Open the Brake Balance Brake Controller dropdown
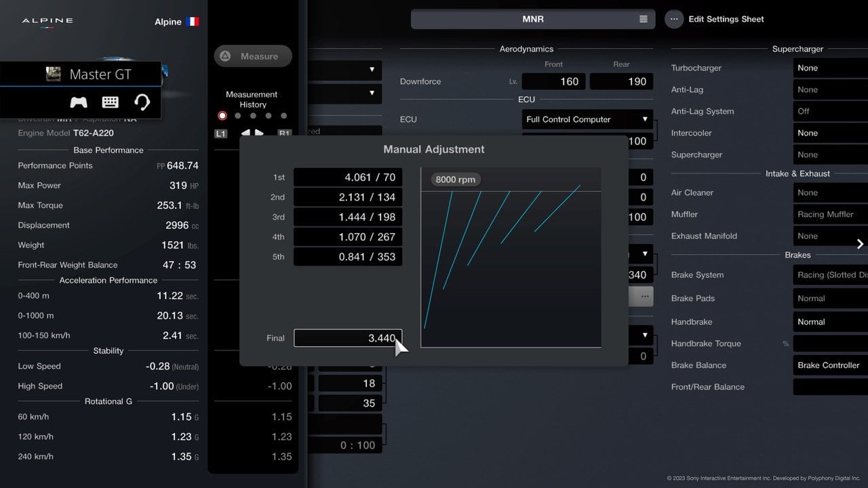The height and width of the screenshot is (488, 868). point(830,365)
